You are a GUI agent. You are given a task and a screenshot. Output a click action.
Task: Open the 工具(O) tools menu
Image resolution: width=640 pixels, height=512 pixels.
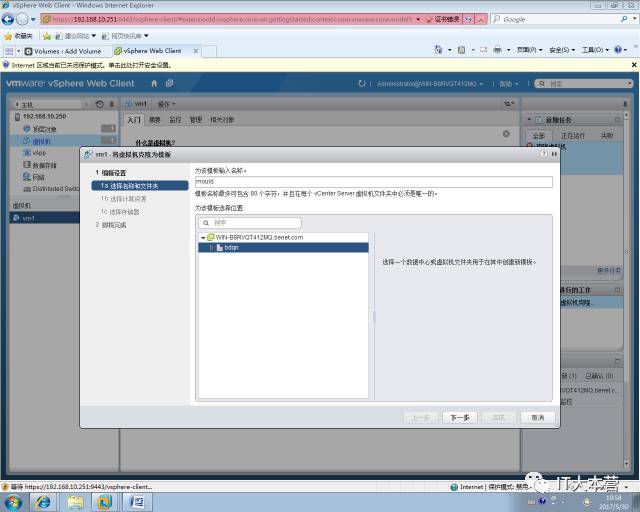coord(595,50)
